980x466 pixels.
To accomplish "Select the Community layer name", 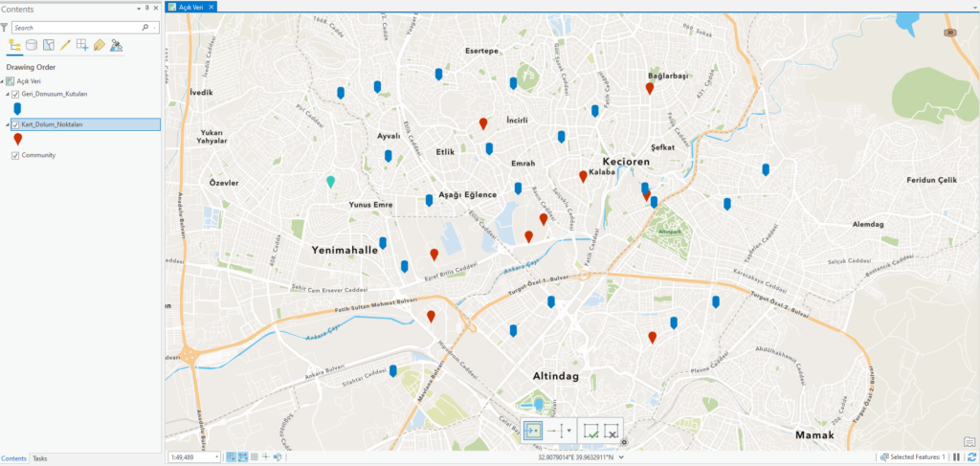I will pos(38,155).
